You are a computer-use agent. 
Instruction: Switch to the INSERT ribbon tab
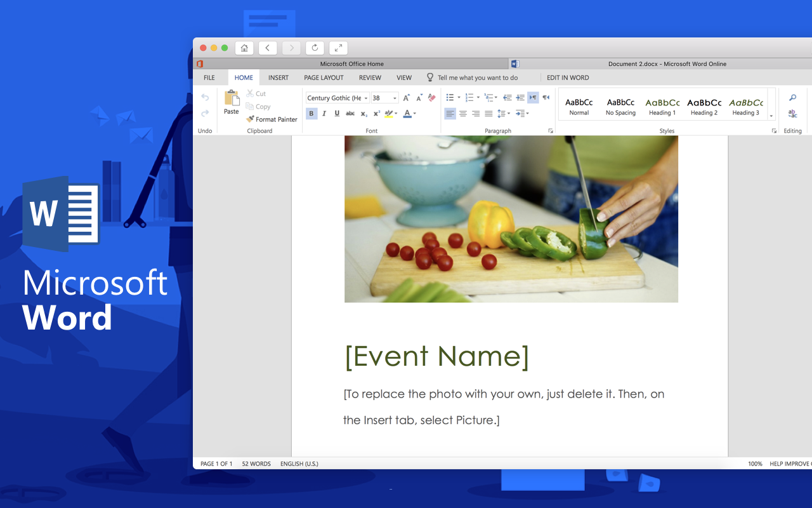(278, 77)
